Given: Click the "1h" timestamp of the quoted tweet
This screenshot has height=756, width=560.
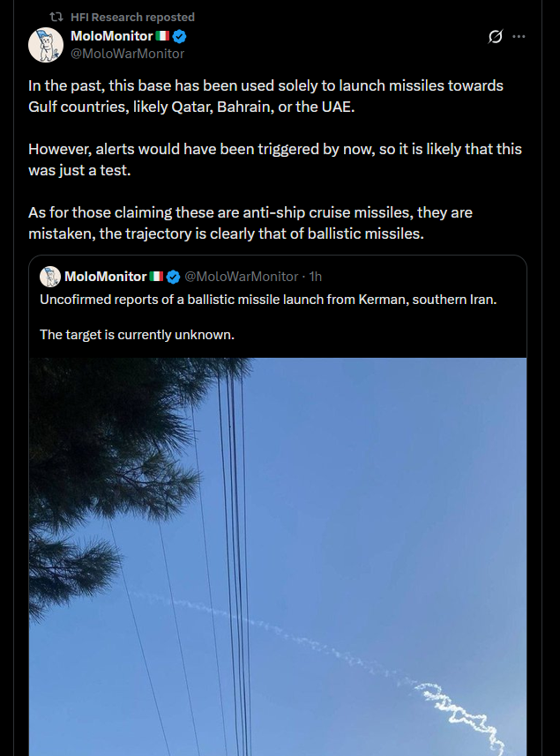Looking at the screenshot, I should (x=315, y=277).
